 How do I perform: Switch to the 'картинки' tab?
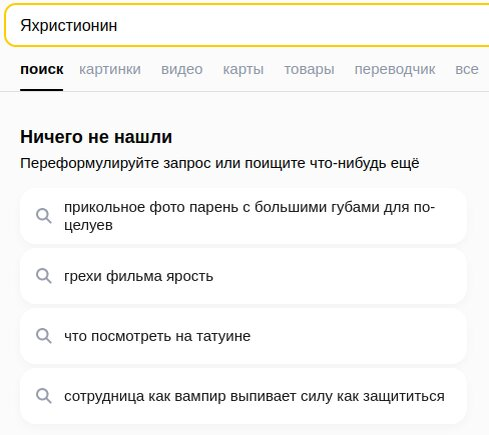coord(110,69)
